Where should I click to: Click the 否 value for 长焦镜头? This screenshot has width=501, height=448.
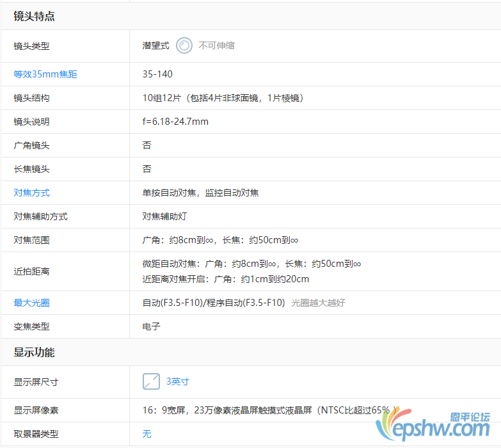coord(147,169)
